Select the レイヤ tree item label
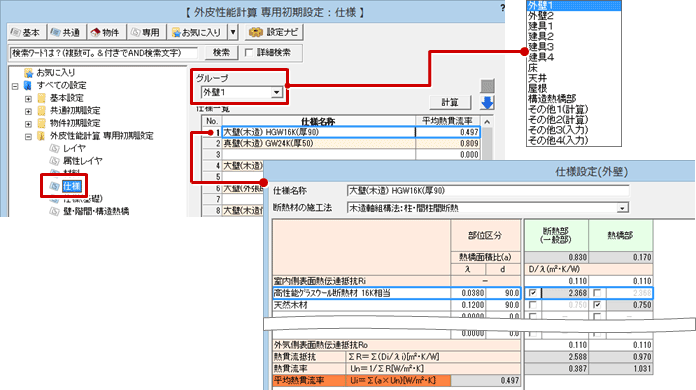Viewport: 696px width, 390px height. click(74, 148)
